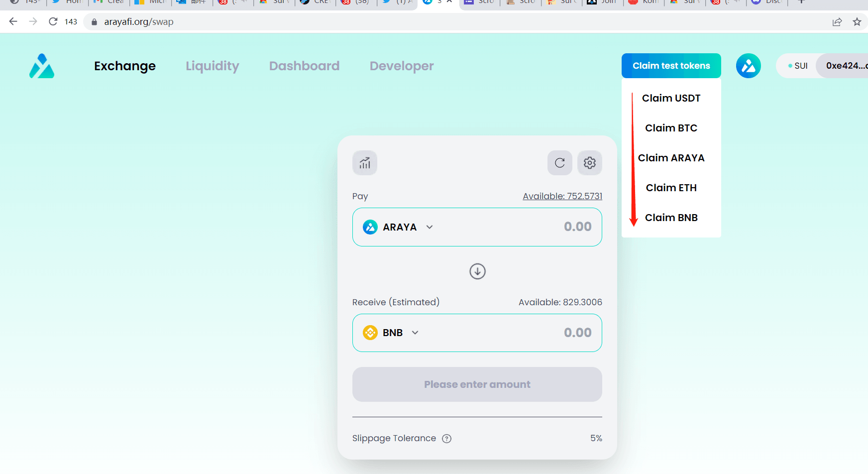Open the Dashboard page
Viewport: 868px width, 474px height.
[x=304, y=66]
